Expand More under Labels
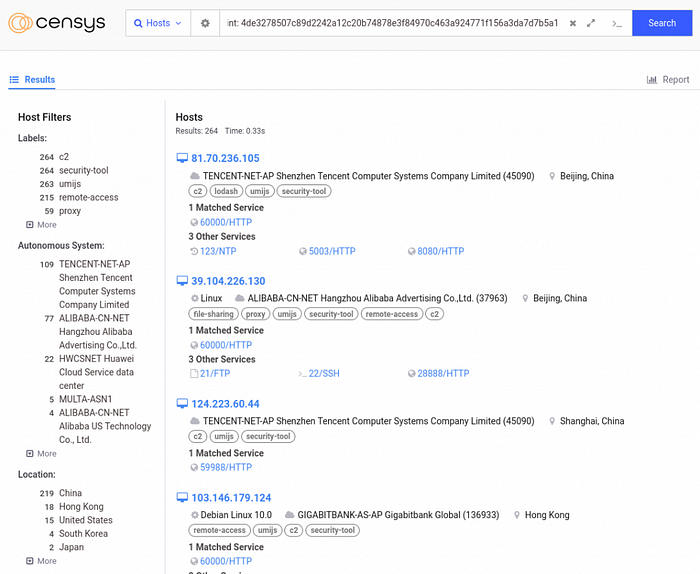 click(42, 225)
